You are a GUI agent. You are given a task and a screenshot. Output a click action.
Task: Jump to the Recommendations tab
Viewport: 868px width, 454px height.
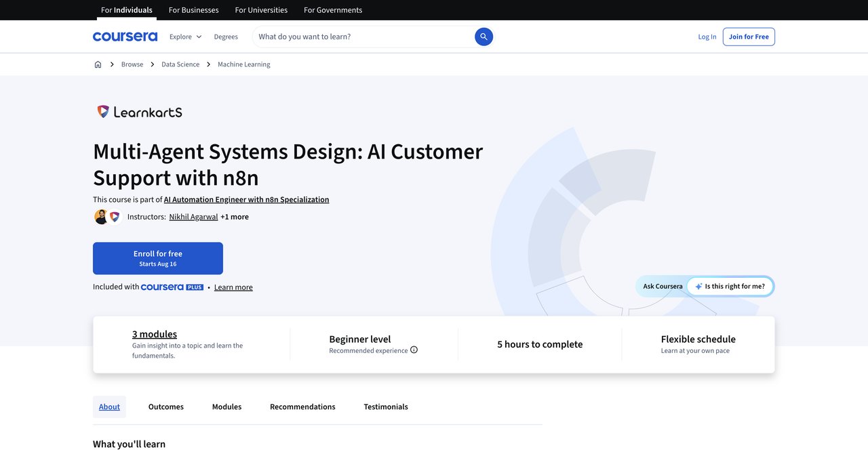302,407
